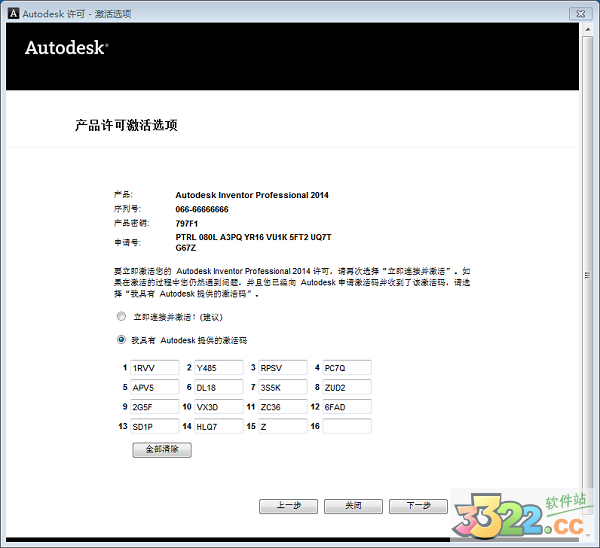Click the 全部清除 clear all button

tap(162, 450)
